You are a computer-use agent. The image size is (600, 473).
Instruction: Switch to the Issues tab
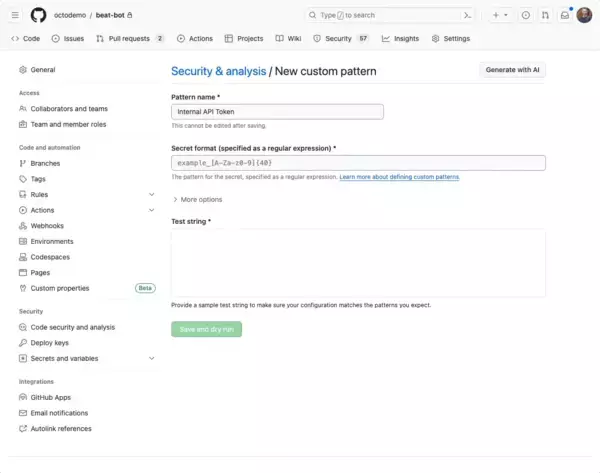68,38
